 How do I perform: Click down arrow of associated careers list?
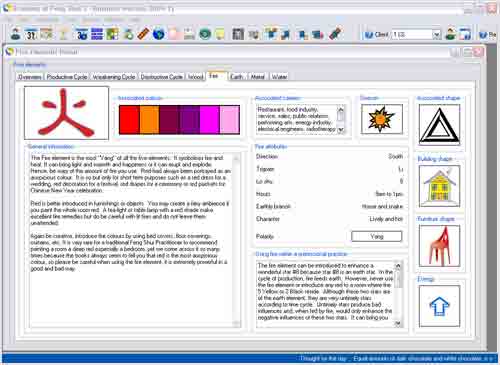pos(341,130)
